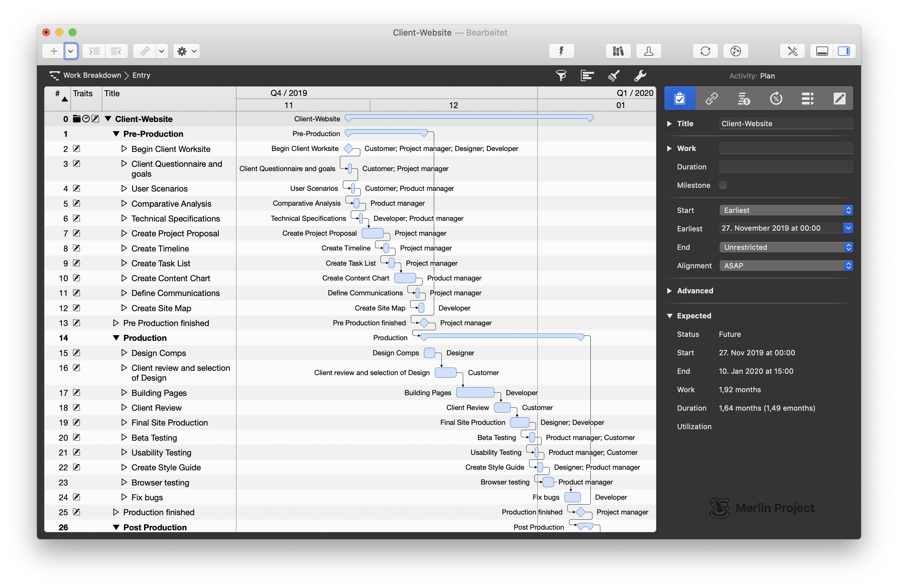Collapse the Pre-Production group
Image resolution: width=898 pixels, height=588 pixels.
116,134
